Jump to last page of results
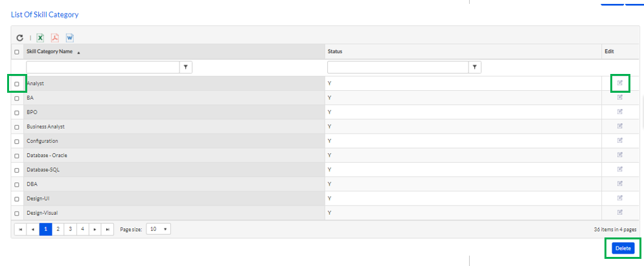This screenshot has width=644, height=266. click(107, 229)
